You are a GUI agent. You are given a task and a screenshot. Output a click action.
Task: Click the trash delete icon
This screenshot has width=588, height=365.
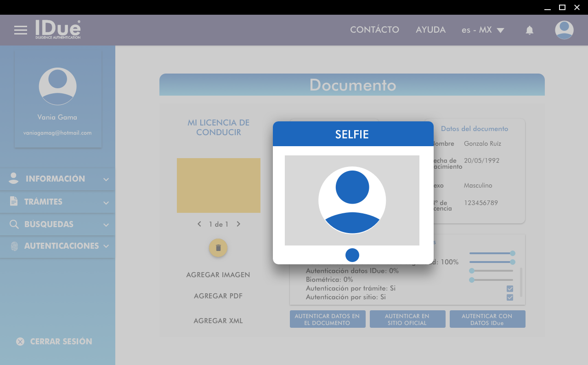click(x=218, y=248)
